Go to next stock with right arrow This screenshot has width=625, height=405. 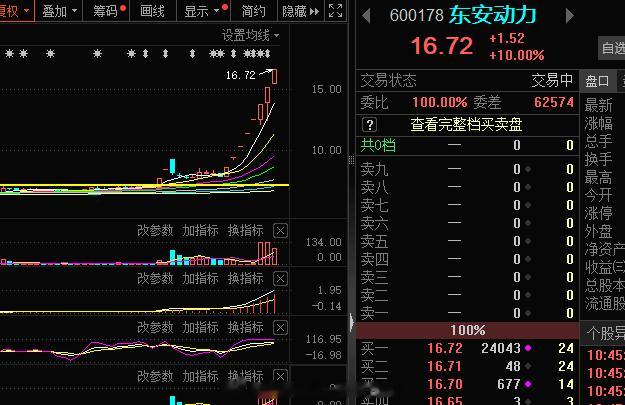pyautogui.click(x=570, y=16)
